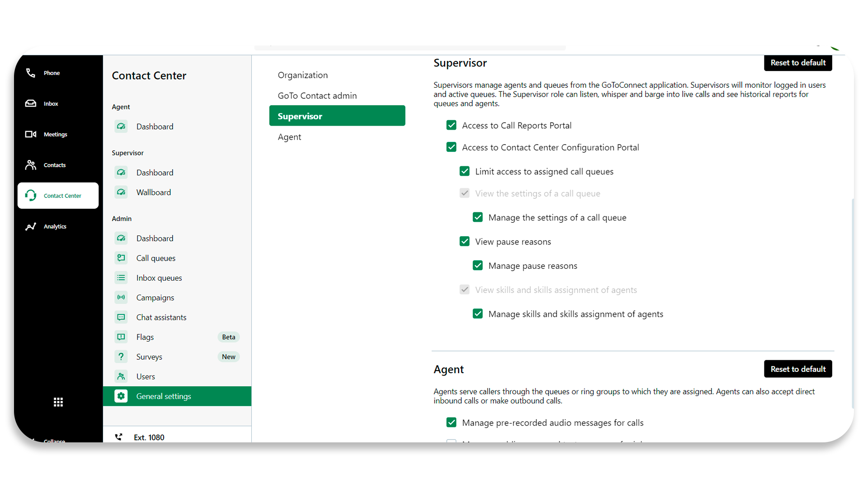The image size is (868, 488).
Task: Click the Surveys question mark icon
Action: point(121,357)
